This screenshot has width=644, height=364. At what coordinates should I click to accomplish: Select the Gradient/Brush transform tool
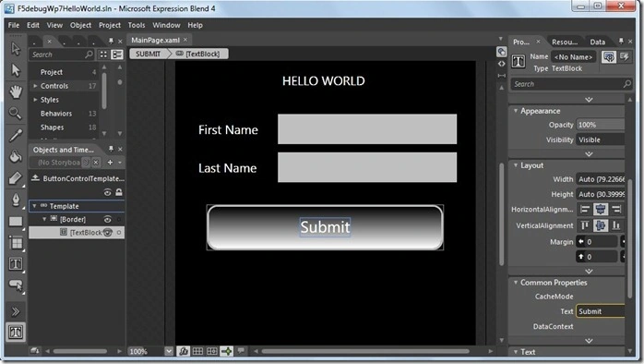tap(16, 178)
